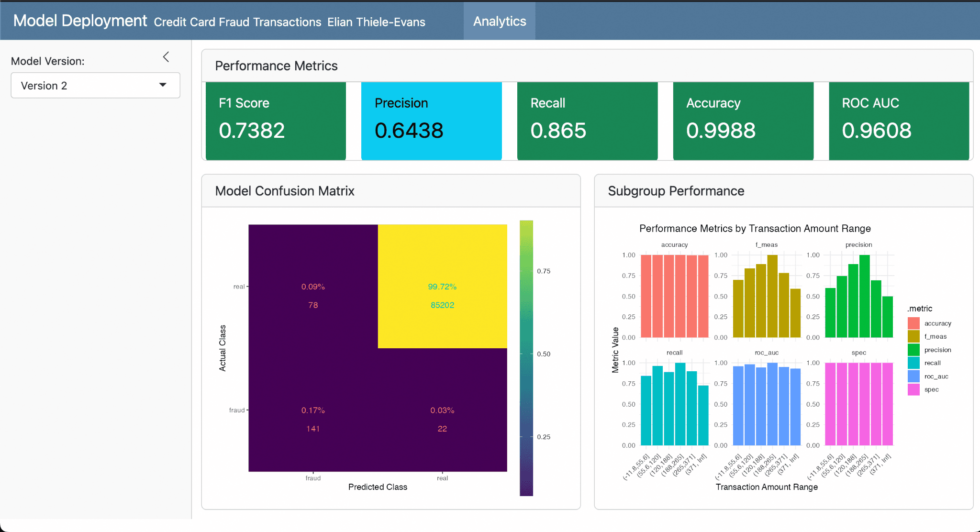Click the 0.09% real-predicted-fraud cell
Image resolution: width=980 pixels, height=532 pixels.
tap(313, 286)
